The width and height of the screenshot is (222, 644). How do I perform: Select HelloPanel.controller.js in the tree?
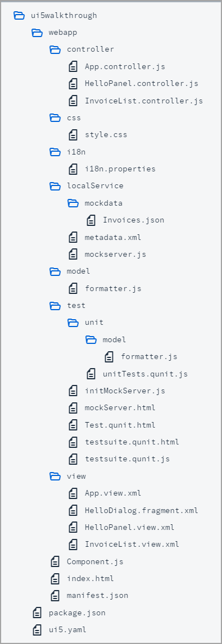pyautogui.click(x=142, y=83)
